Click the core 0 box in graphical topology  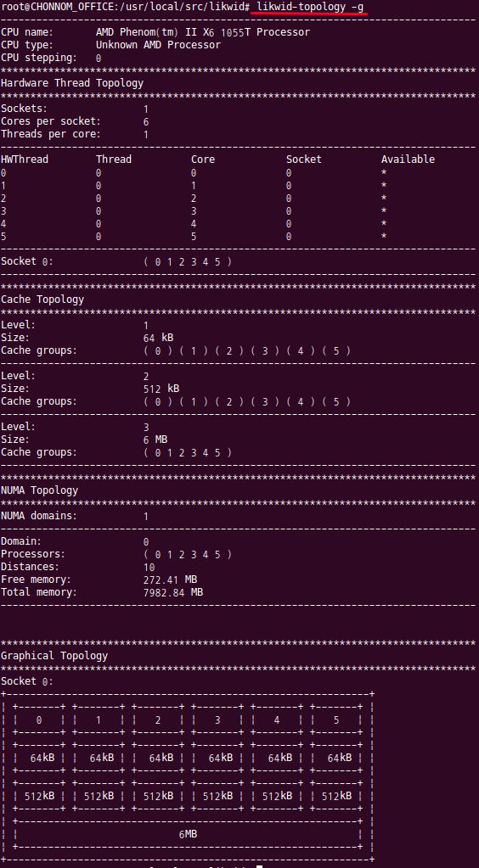point(39,720)
